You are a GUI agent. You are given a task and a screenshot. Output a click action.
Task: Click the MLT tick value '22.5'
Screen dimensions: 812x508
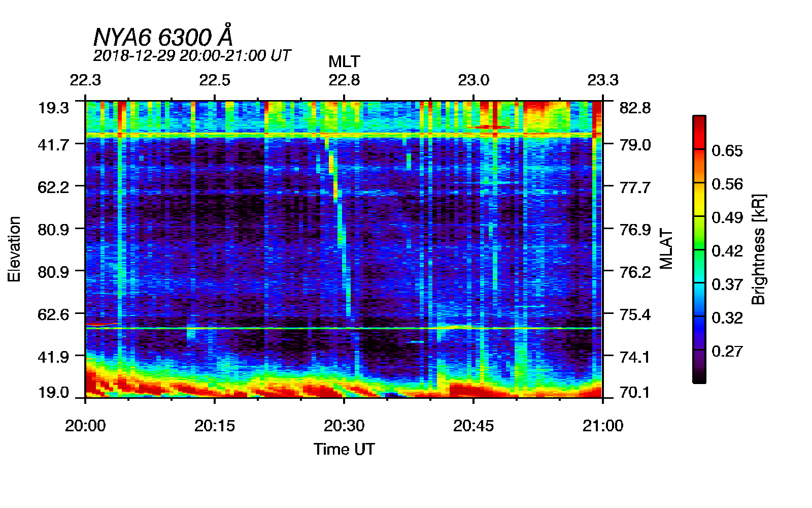tap(215, 80)
